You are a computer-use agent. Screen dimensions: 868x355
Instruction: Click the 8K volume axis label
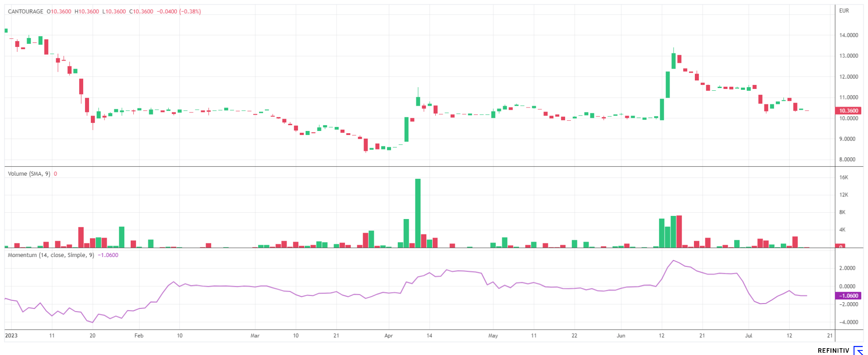842,212
